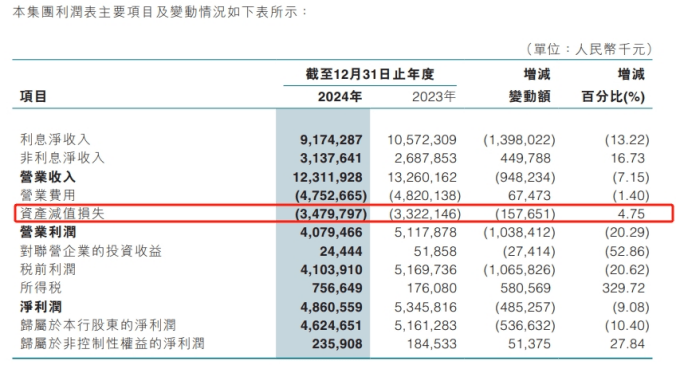Select the 營業利潤 row label
This screenshot has height=366, width=677.
point(47,232)
